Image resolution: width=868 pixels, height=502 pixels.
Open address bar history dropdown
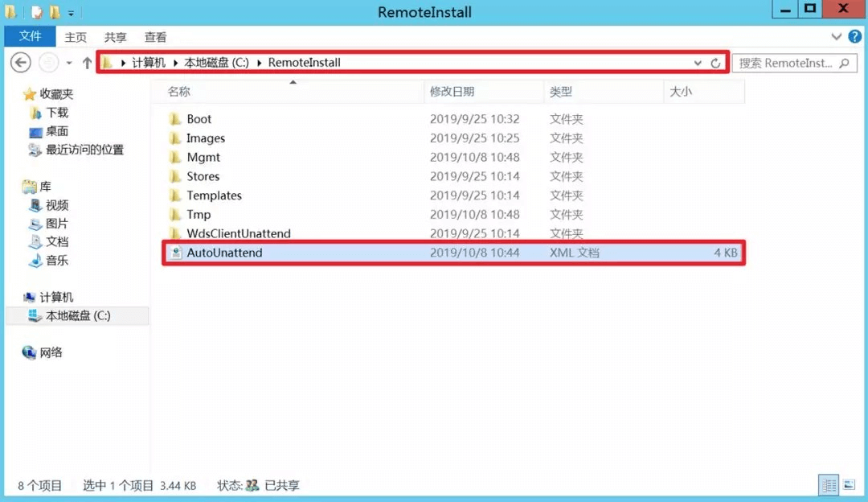click(x=698, y=63)
